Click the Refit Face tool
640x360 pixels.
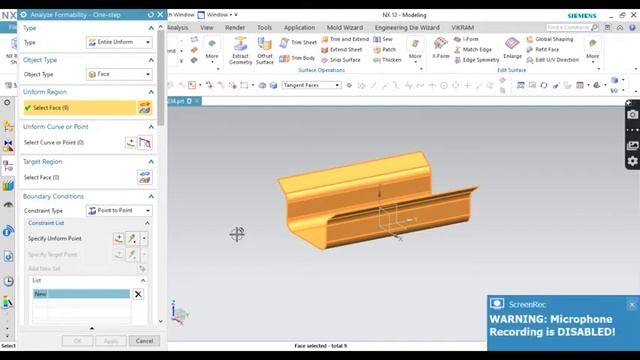pyautogui.click(x=543, y=49)
